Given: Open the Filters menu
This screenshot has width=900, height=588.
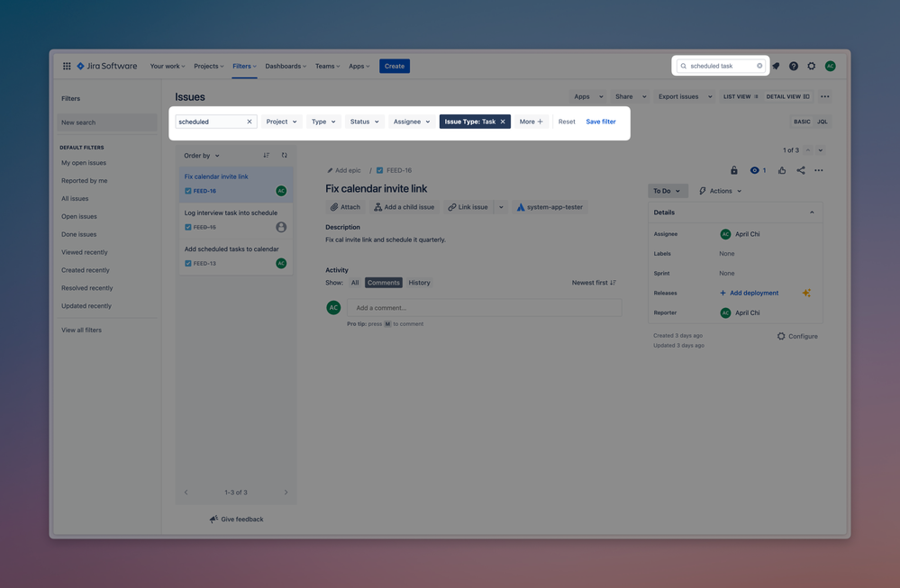Looking at the screenshot, I should point(244,66).
